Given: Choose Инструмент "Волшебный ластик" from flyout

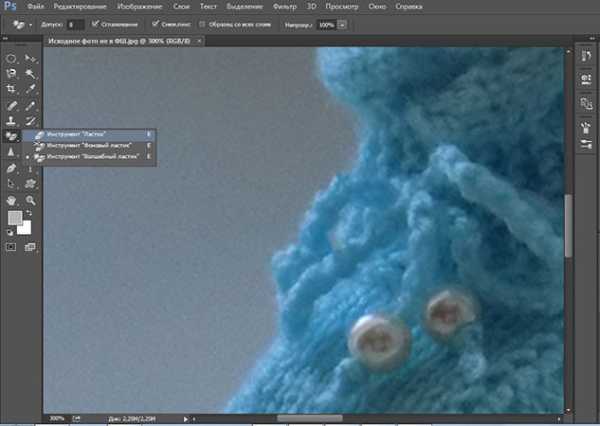Looking at the screenshot, I should (x=89, y=157).
